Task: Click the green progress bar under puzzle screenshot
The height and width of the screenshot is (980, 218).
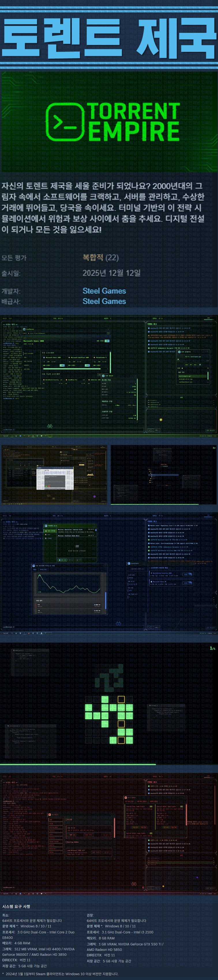Action: [x=78, y=764]
